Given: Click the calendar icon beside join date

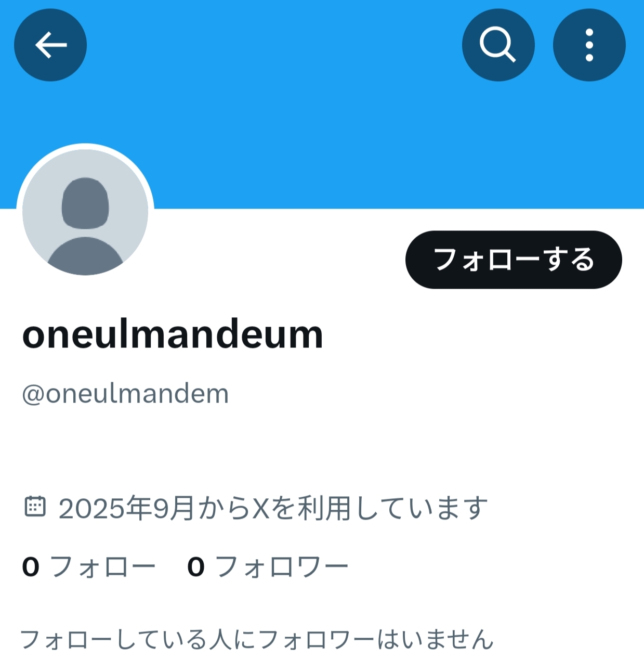Looking at the screenshot, I should 35,506.
